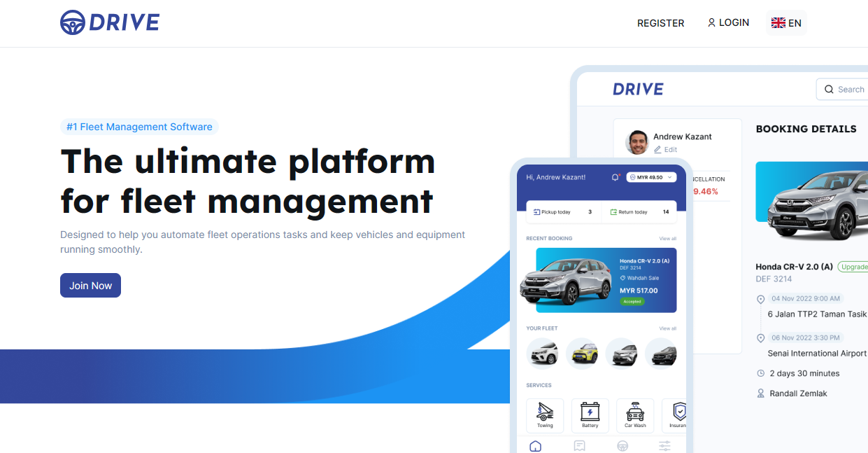
Task: Click the View all link under RECENT BOOKING
Action: click(667, 238)
